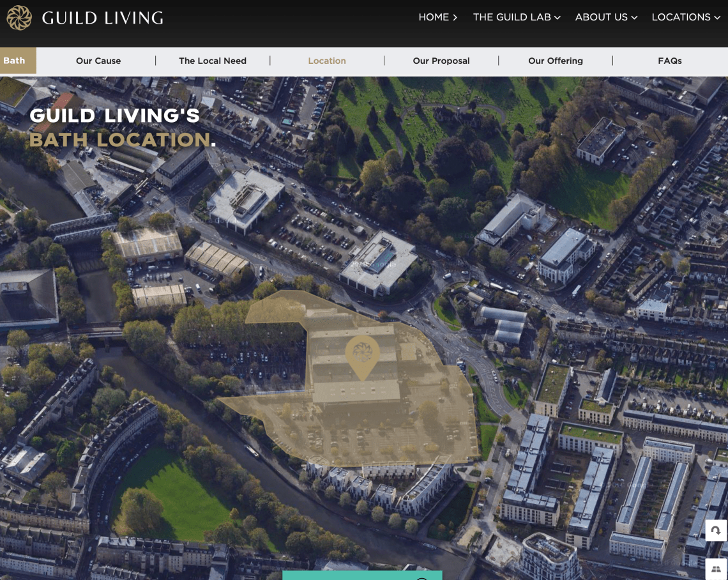This screenshot has width=728, height=580.
Task: Expand The Guild Lab dropdown
Action: tap(517, 17)
